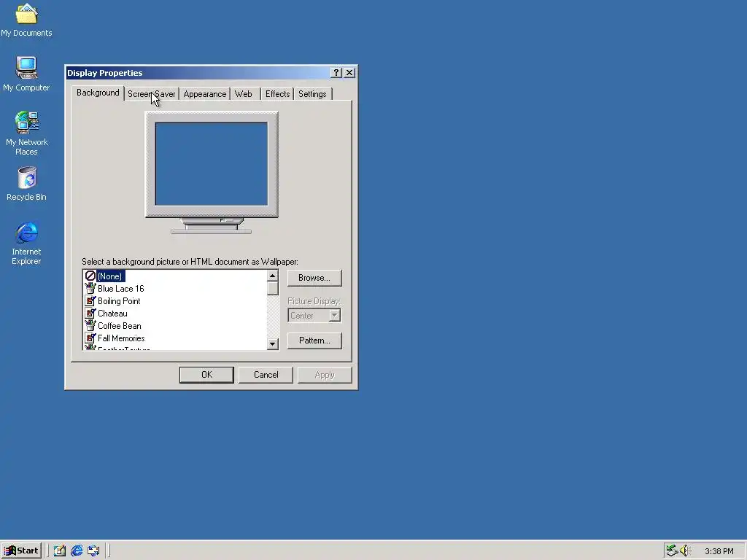
Task: Click the Apply button
Action: click(x=325, y=375)
